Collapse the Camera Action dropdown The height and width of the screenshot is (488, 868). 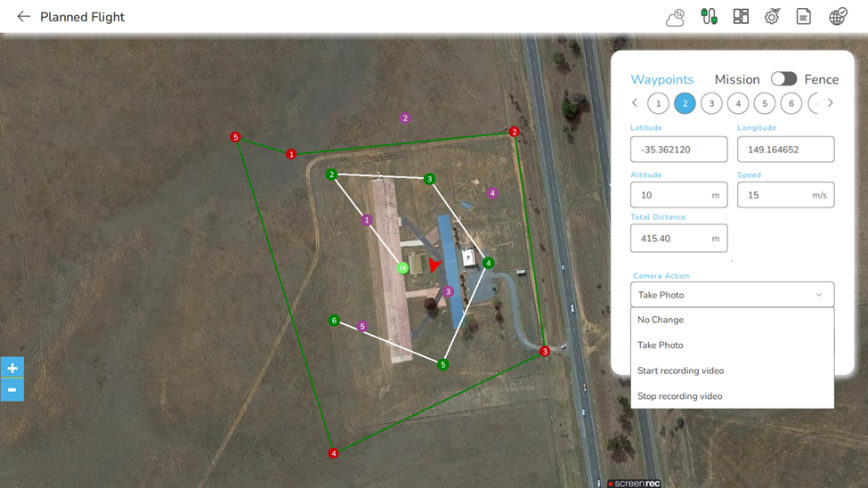pyautogui.click(x=732, y=295)
